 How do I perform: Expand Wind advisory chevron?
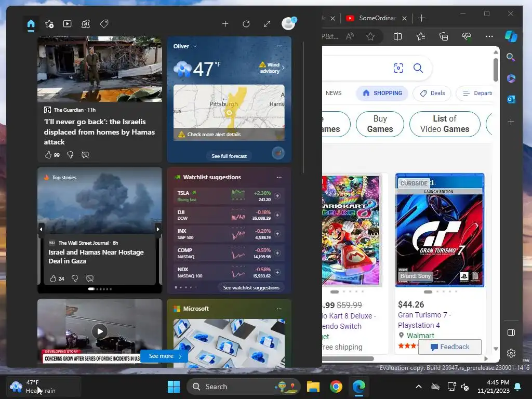[x=283, y=68]
